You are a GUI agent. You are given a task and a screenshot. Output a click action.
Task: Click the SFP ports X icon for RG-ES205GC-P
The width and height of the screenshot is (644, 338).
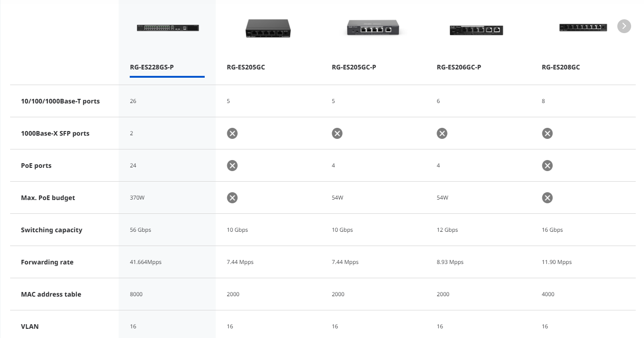337,133
